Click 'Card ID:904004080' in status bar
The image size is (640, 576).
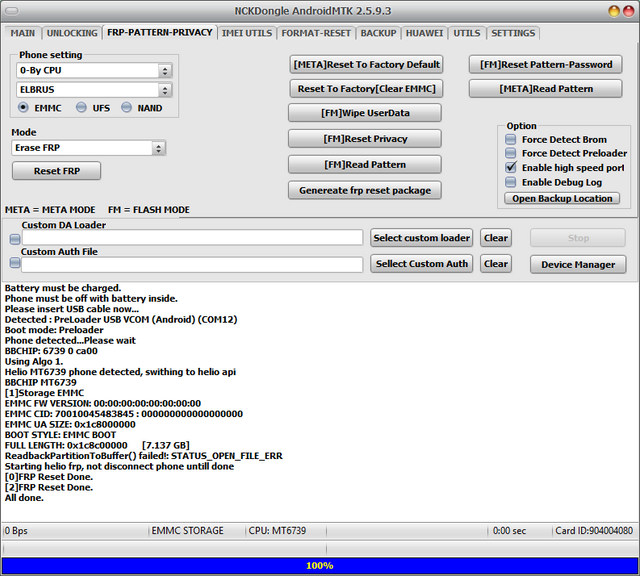594,530
